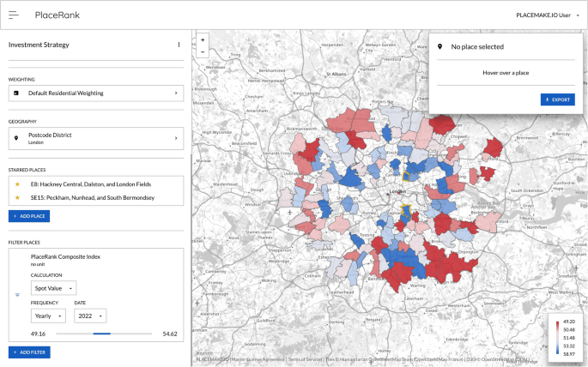Open the 2022 date dropdown

89,316
